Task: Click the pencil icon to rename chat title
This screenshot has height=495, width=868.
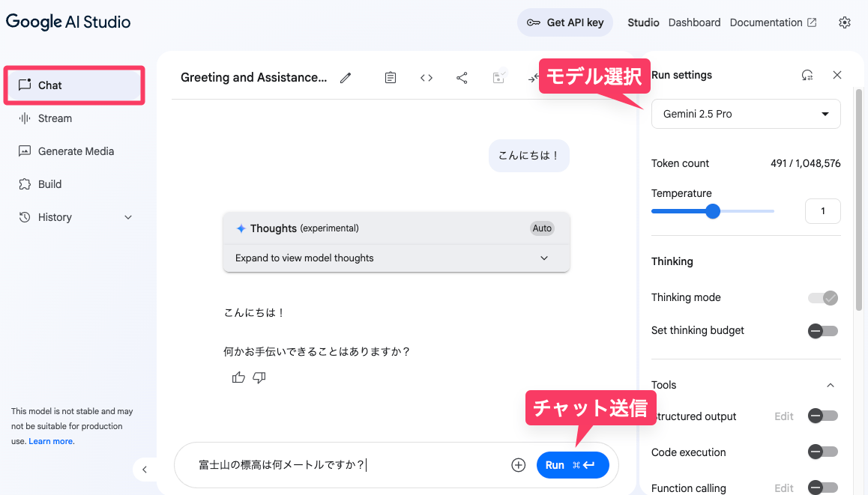Action: (x=346, y=78)
